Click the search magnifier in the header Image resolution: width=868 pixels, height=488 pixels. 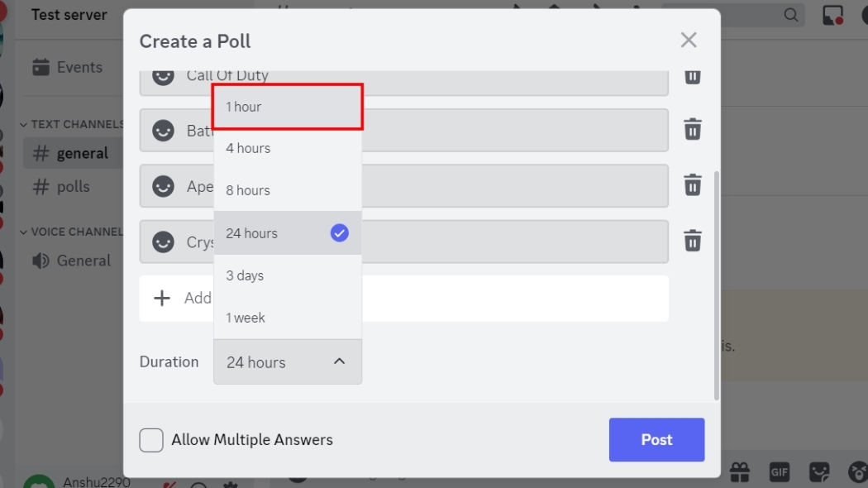789,15
